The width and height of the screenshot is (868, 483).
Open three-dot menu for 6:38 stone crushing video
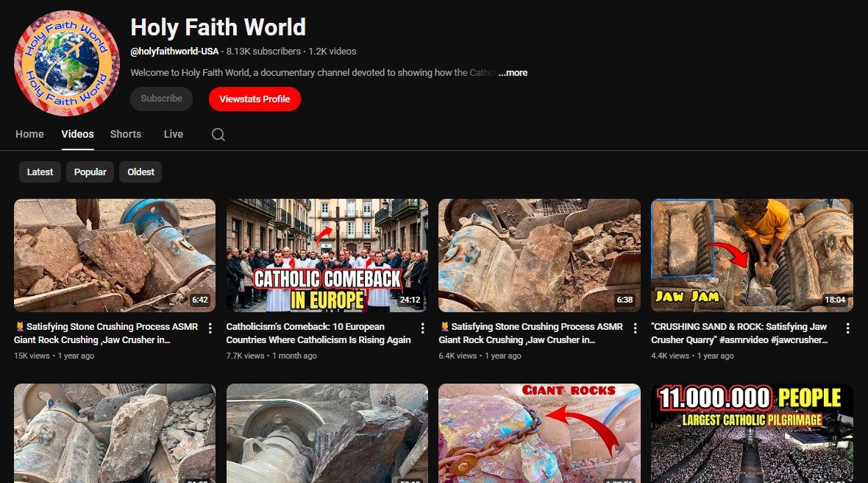pos(635,328)
